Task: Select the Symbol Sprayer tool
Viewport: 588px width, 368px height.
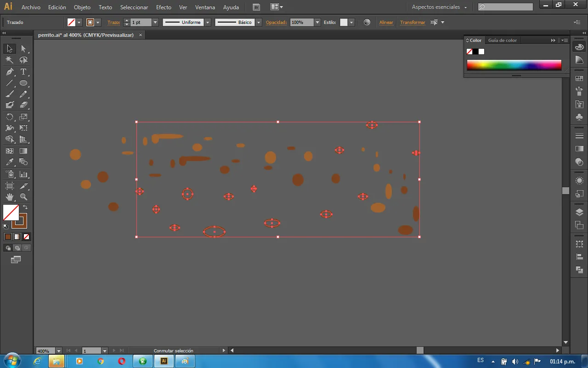Action: tap(10, 174)
